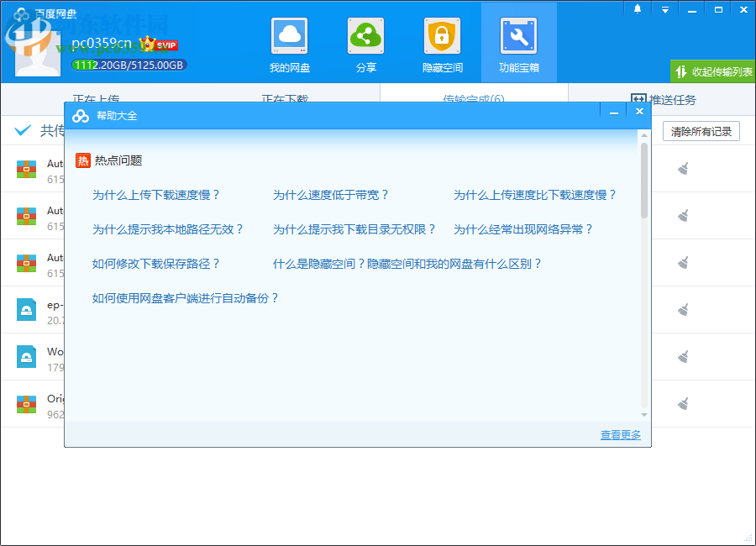Open the title bar dropdown menu arrow
The width and height of the screenshot is (756, 546).
point(665,9)
